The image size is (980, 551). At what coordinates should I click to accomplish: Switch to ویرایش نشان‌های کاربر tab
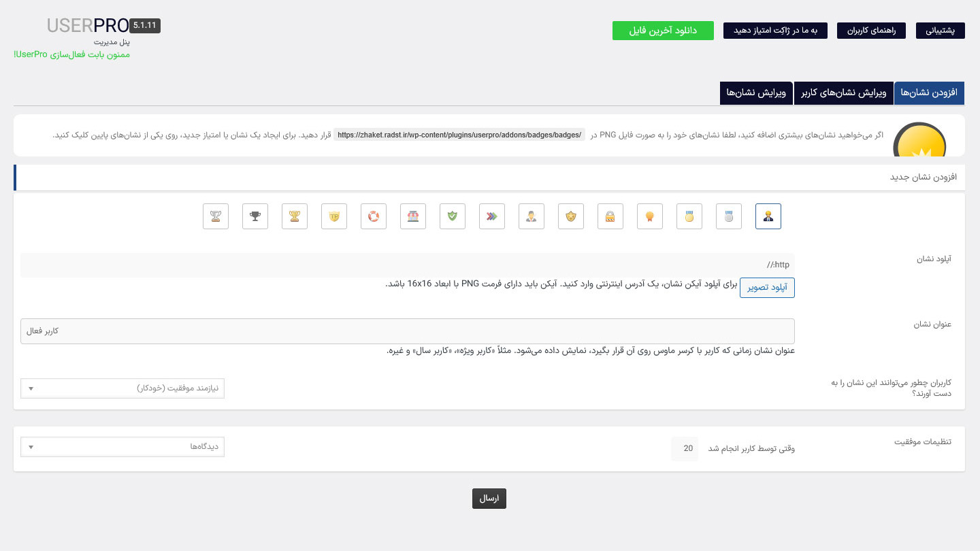pyautogui.click(x=844, y=93)
